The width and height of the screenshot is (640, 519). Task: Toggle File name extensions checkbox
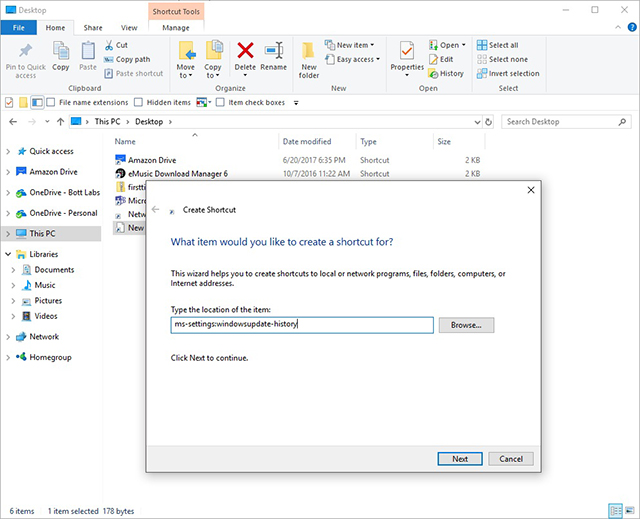click(51, 102)
